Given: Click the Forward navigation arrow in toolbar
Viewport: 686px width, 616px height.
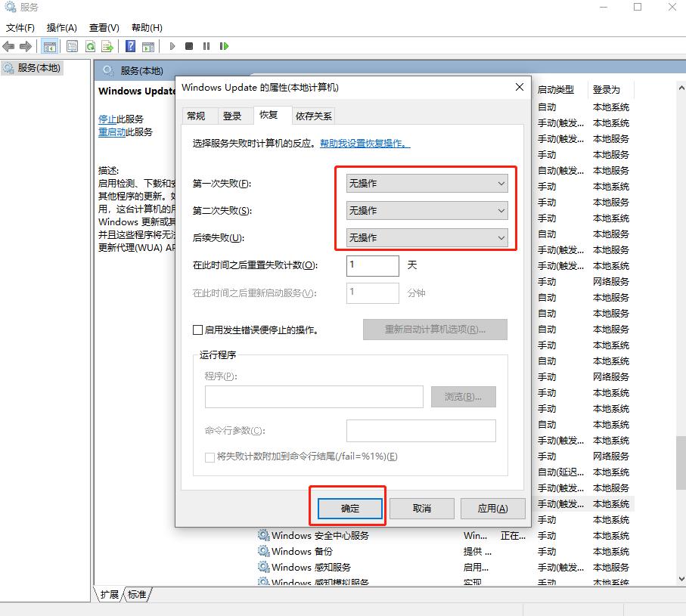Looking at the screenshot, I should click(26, 45).
